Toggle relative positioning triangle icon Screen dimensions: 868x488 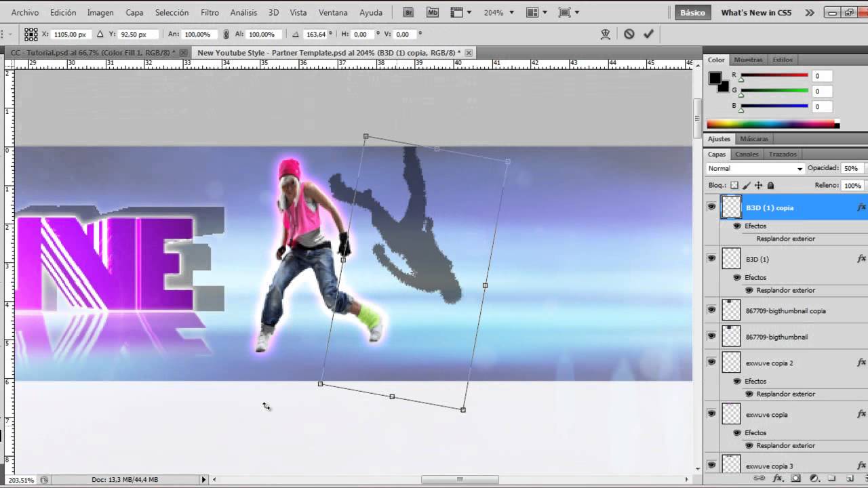tap(100, 34)
